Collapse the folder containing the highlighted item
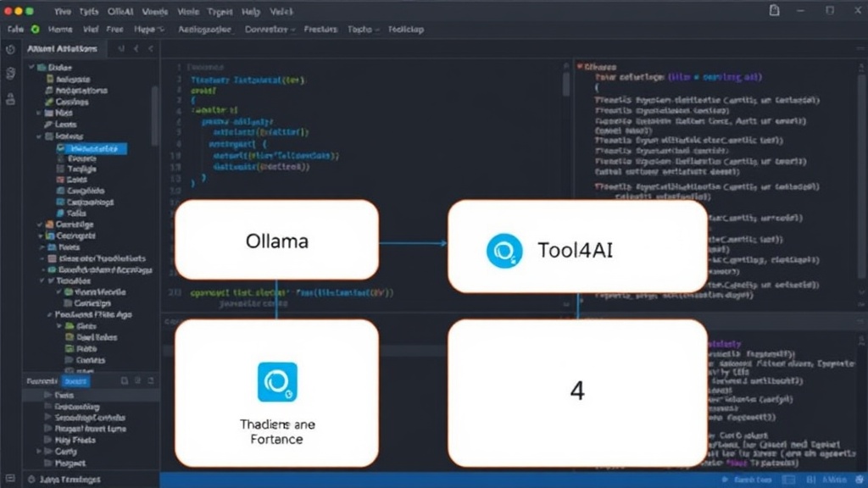Viewport: 868px width, 488px height. point(39,136)
